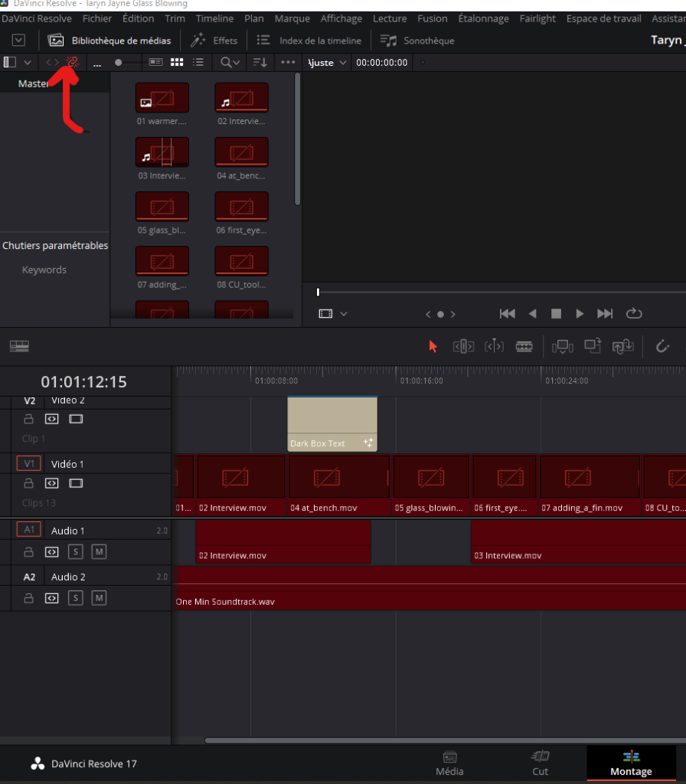Open timeline view options icon

point(19,346)
